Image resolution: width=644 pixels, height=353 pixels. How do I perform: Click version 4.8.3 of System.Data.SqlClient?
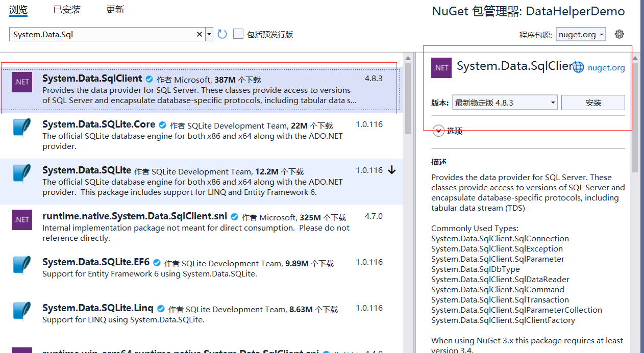(x=374, y=79)
